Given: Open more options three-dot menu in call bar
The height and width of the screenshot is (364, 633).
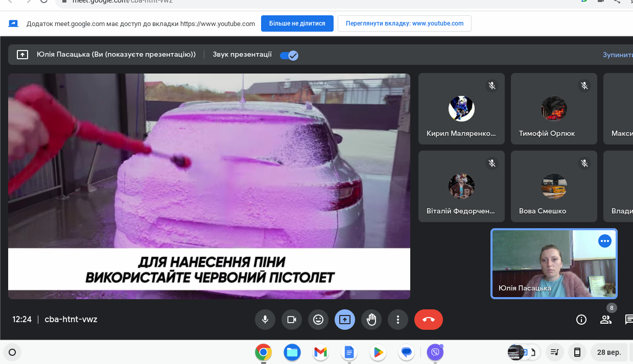Looking at the screenshot, I should (398, 320).
